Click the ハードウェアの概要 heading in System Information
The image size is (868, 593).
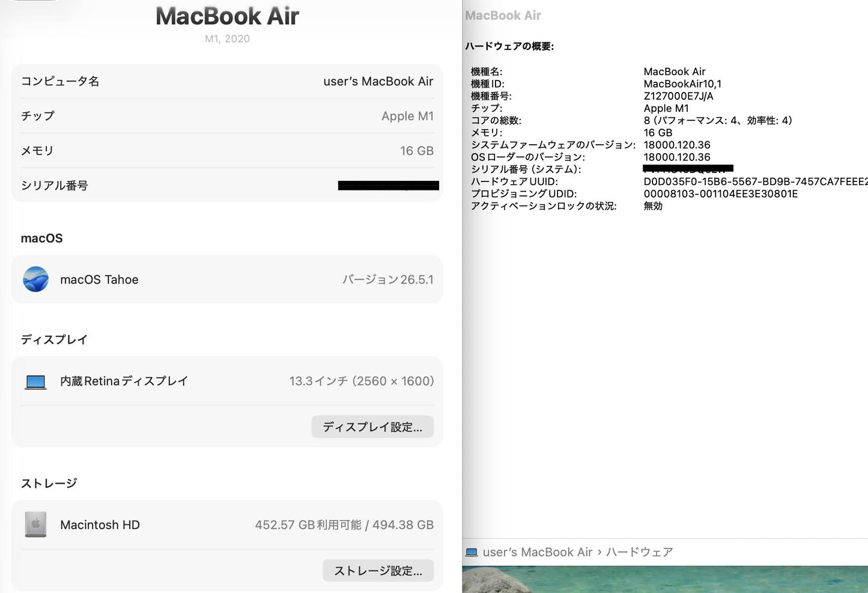[509, 46]
